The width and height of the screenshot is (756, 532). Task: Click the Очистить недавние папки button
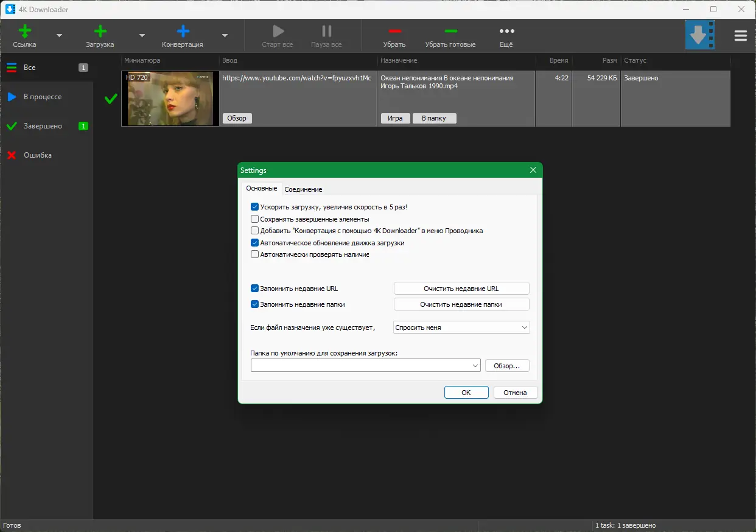461,304
